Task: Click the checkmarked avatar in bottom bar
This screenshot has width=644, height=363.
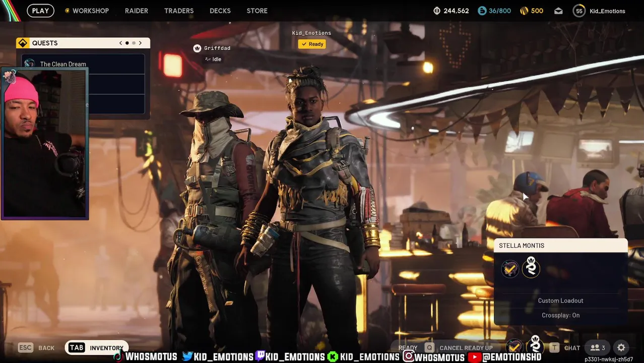Action: 514,346
